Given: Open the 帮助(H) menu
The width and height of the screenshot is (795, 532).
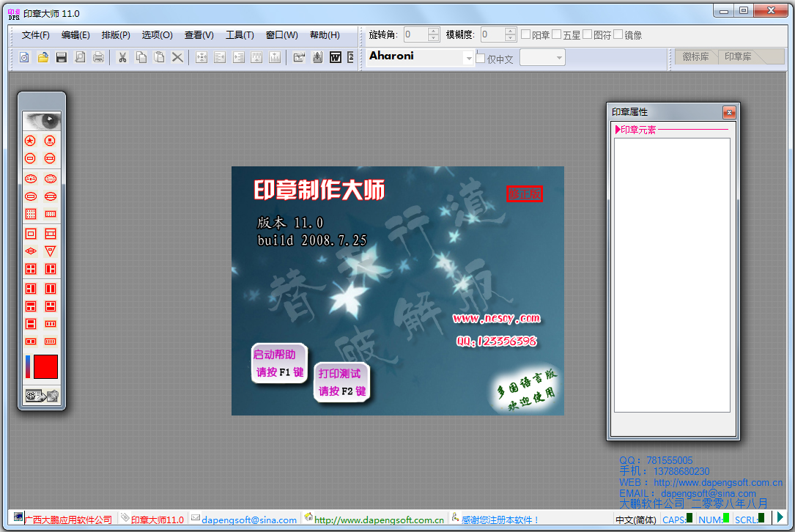Looking at the screenshot, I should [325, 35].
